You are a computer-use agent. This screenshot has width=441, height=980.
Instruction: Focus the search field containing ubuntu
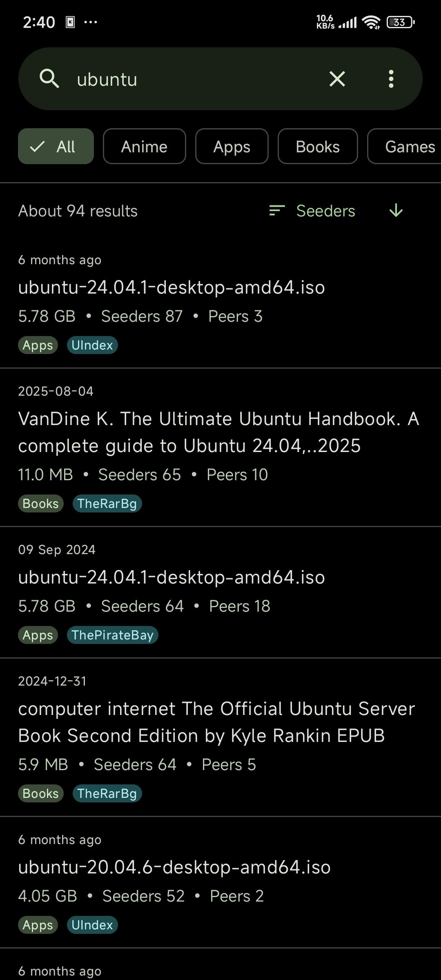(x=196, y=79)
